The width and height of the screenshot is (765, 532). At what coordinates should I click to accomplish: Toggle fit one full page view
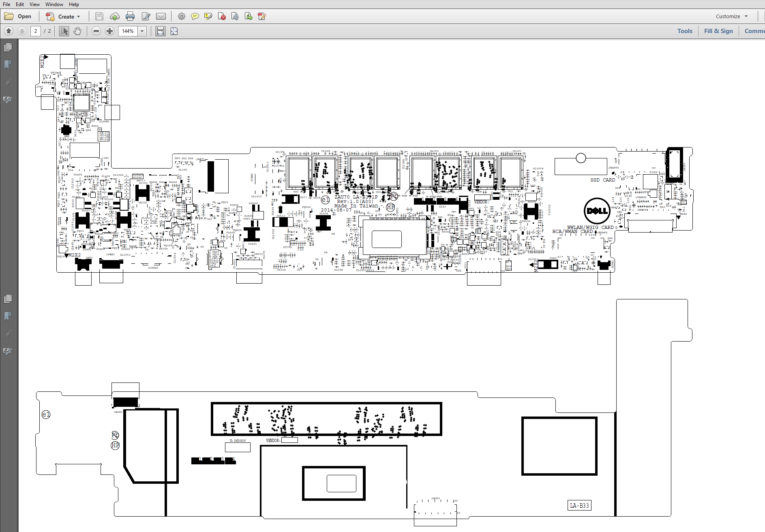(x=174, y=31)
